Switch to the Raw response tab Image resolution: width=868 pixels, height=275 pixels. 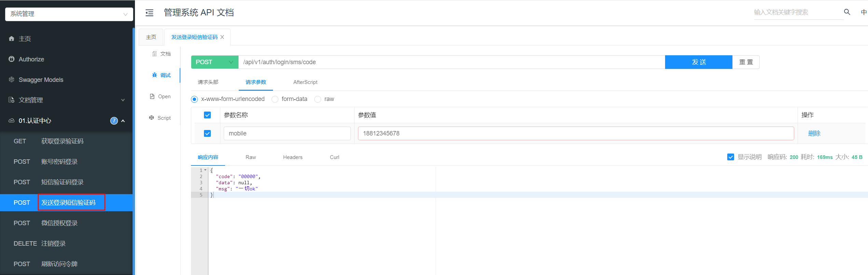[x=251, y=157]
